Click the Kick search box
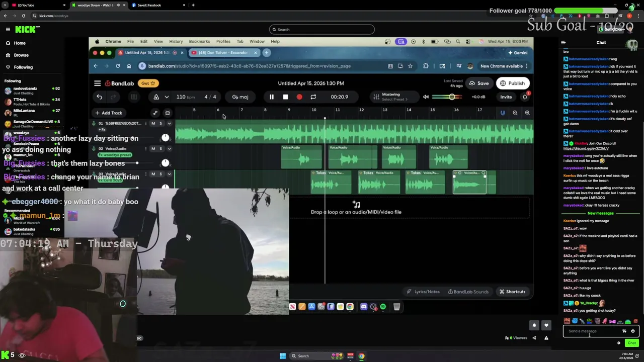The image size is (644, 362). coord(322,30)
